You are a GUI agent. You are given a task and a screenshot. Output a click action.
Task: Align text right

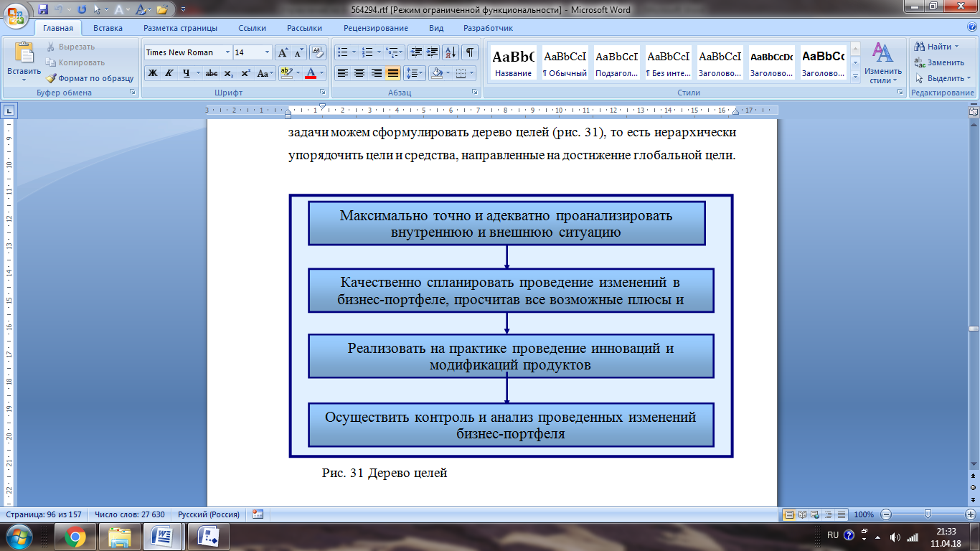376,73
